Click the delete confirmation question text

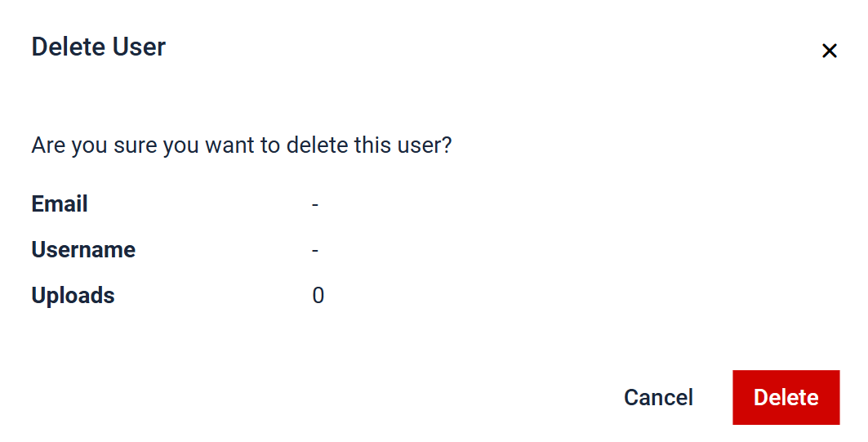pyautogui.click(x=242, y=145)
